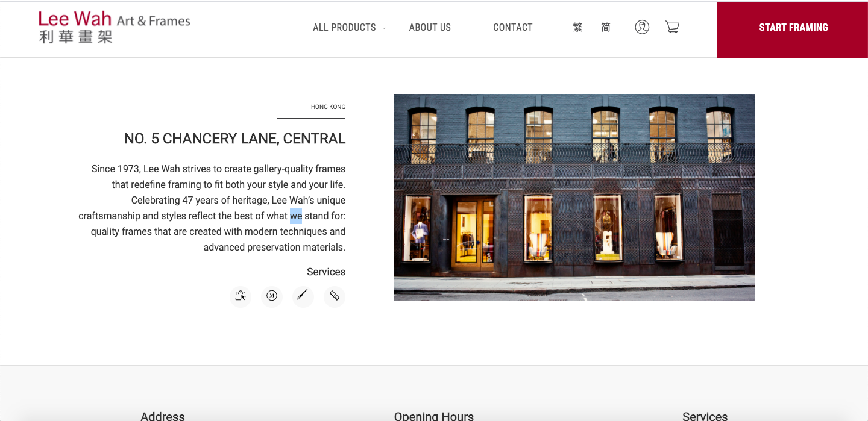
Task: Click the No. 5 Chancery Lane heading
Action: click(x=234, y=139)
